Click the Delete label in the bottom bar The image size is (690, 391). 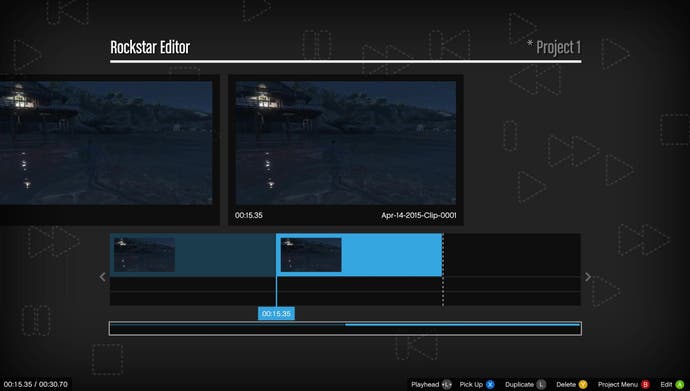coord(566,384)
